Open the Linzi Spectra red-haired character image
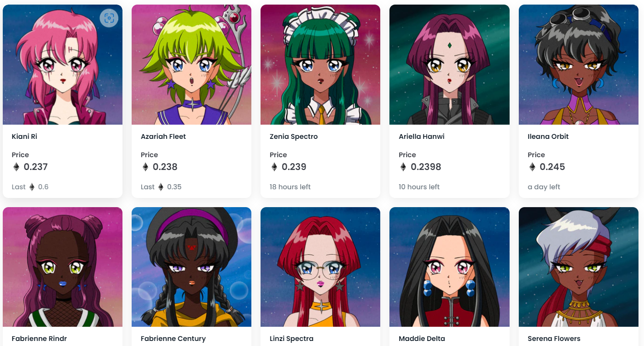The image size is (644, 346). pyautogui.click(x=320, y=267)
